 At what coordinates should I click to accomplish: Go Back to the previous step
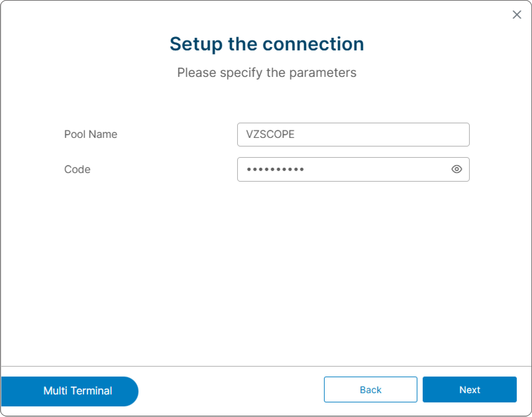(370, 389)
